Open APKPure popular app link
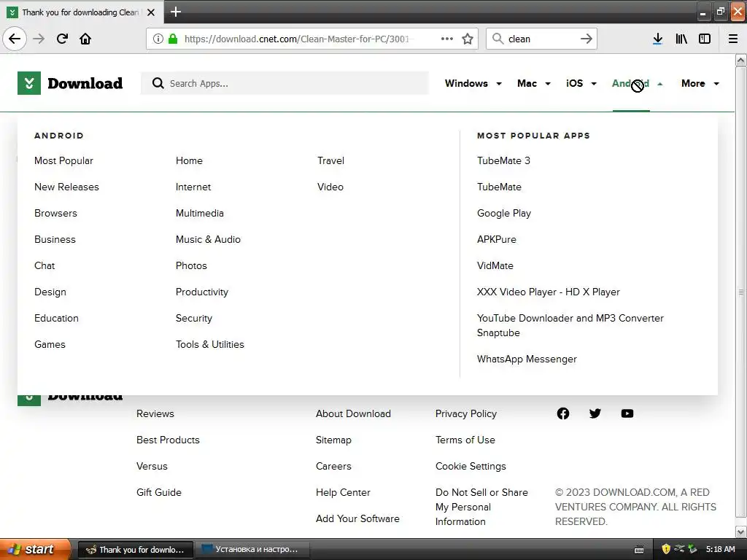 [x=496, y=239]
